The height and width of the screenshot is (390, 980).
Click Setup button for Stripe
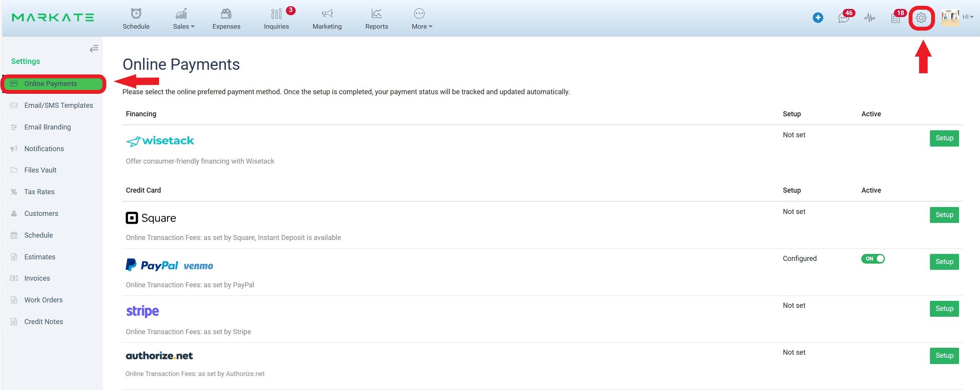click(x=944, y=309)
